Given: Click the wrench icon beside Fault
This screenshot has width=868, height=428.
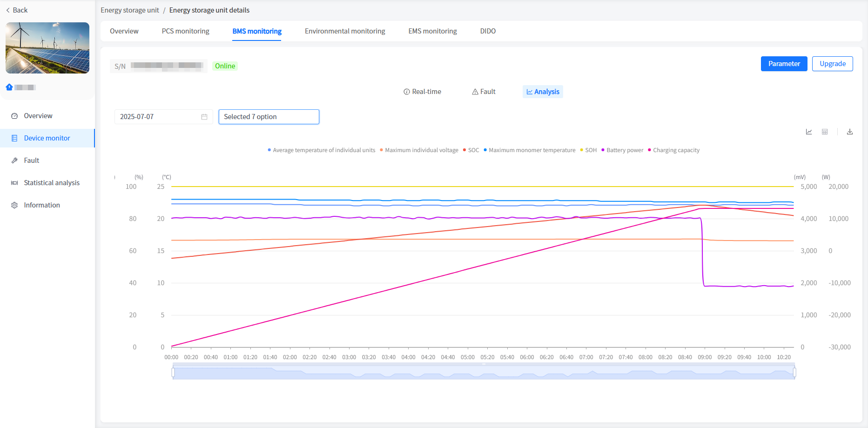Looking at the screenshot, I should (14, 160).
